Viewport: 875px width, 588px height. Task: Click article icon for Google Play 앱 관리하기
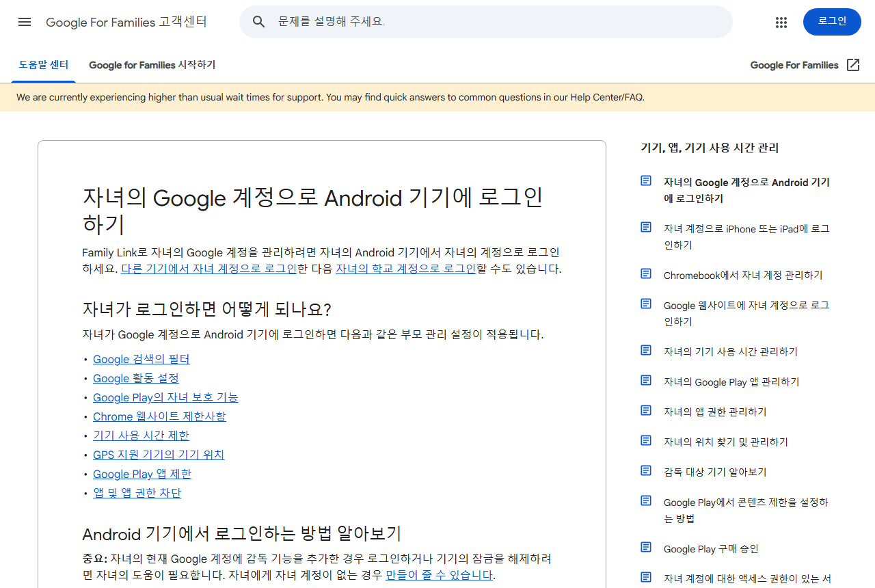pos(646,381)
